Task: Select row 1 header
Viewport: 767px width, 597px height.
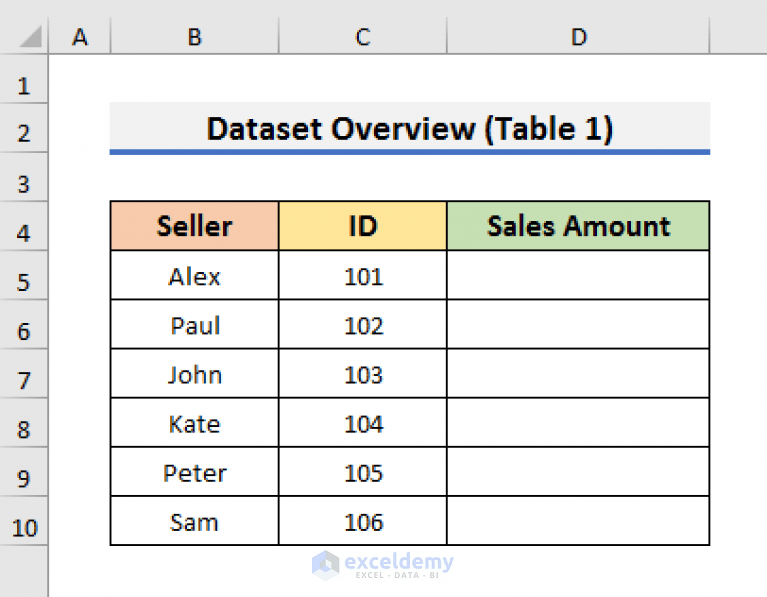Action: [x=24, y=79]
